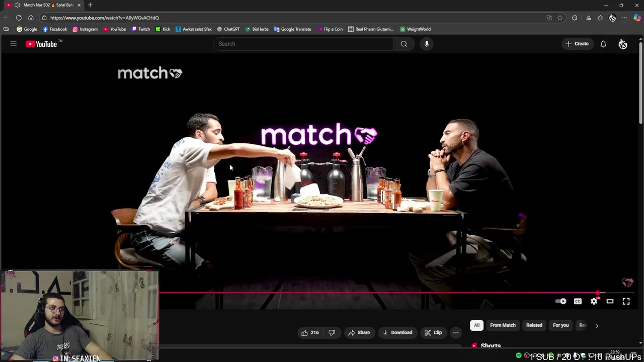This screenshot has height=362, width=644.
Task: Click the Share button
Action: click(x=359, y=332)
